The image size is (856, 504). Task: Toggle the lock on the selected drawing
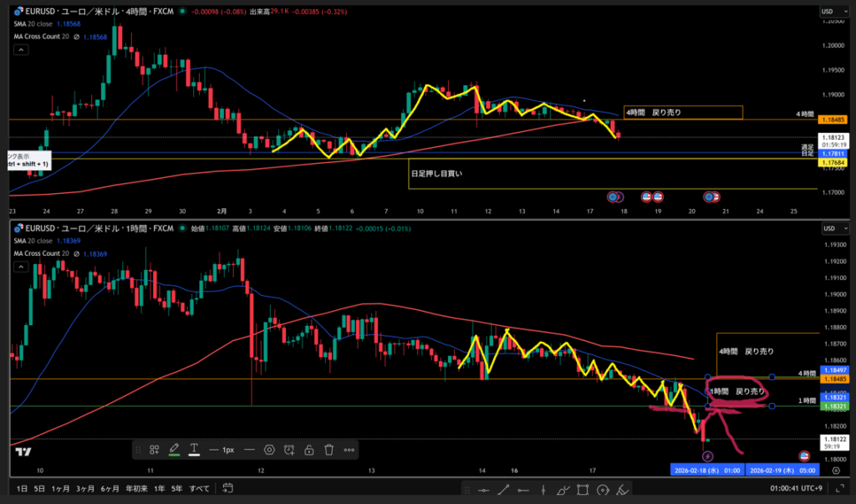[x=308, y=450]
